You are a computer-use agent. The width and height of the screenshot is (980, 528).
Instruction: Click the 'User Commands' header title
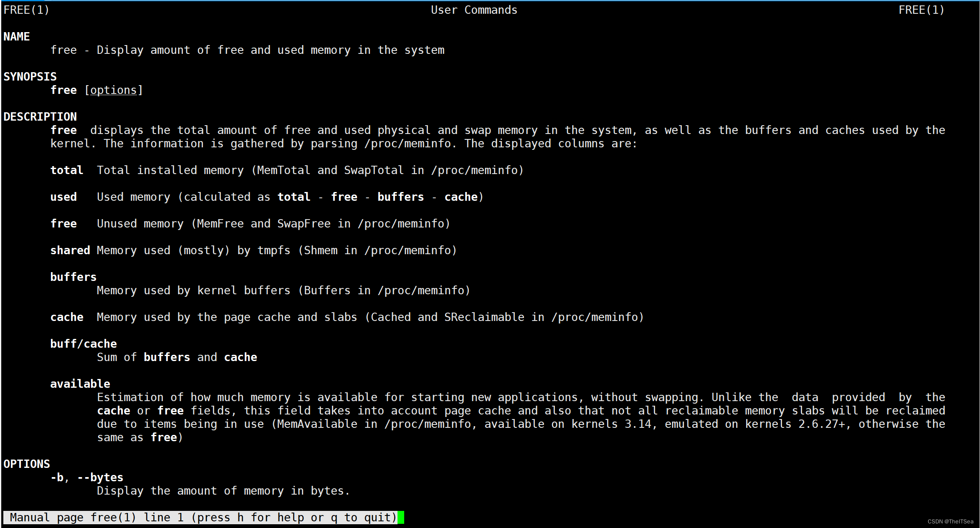click(474, 10)
